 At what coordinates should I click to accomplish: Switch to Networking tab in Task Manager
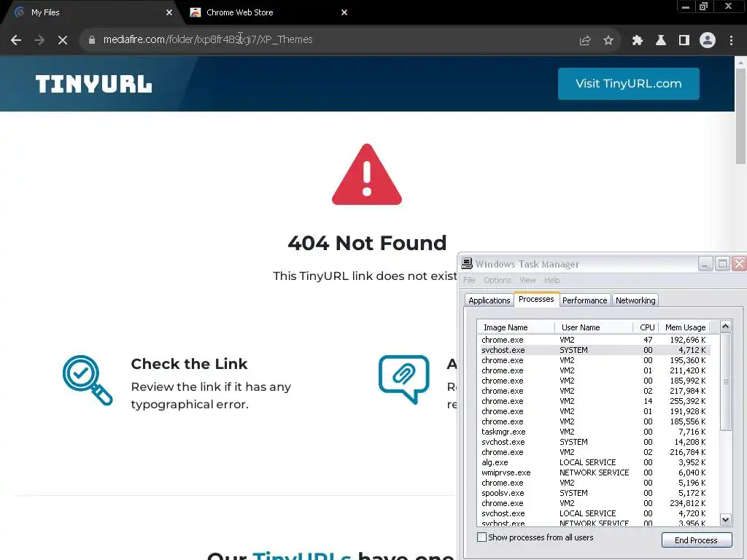(x=635, y=300)
